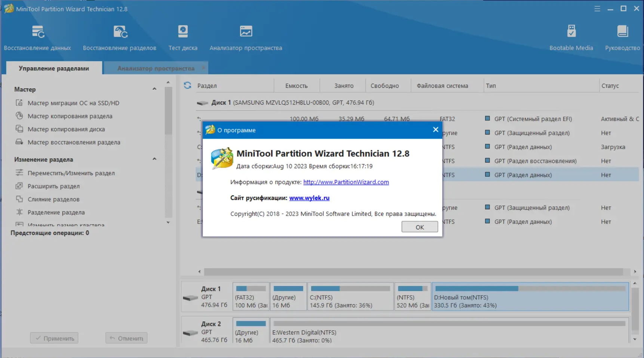Launch Тест диска from the toolbar
This screenshot has height=358, width=644.
[x=183, y=37]
